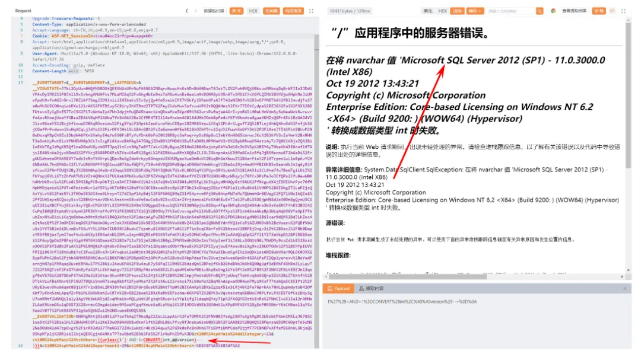The height and width of the screenshot is (364, 641).
Task: Toggle HEX view for the request
Action: [x=253, y=10]
